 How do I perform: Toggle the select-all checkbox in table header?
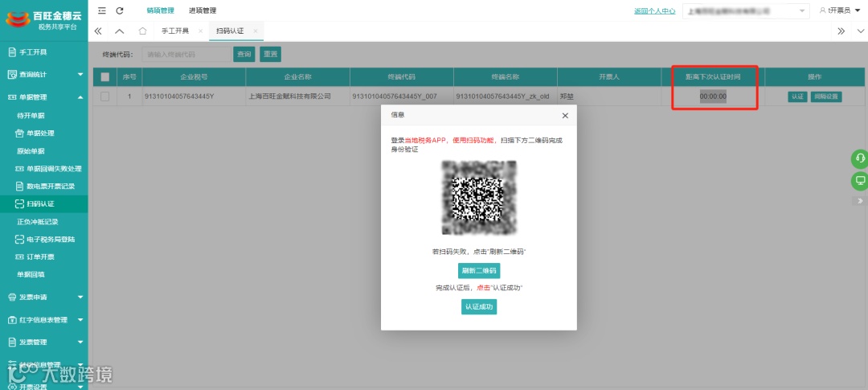coord(105,77)
